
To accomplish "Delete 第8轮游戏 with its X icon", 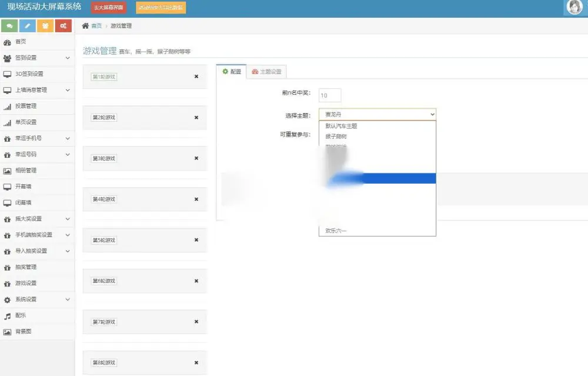I will 196,363.
